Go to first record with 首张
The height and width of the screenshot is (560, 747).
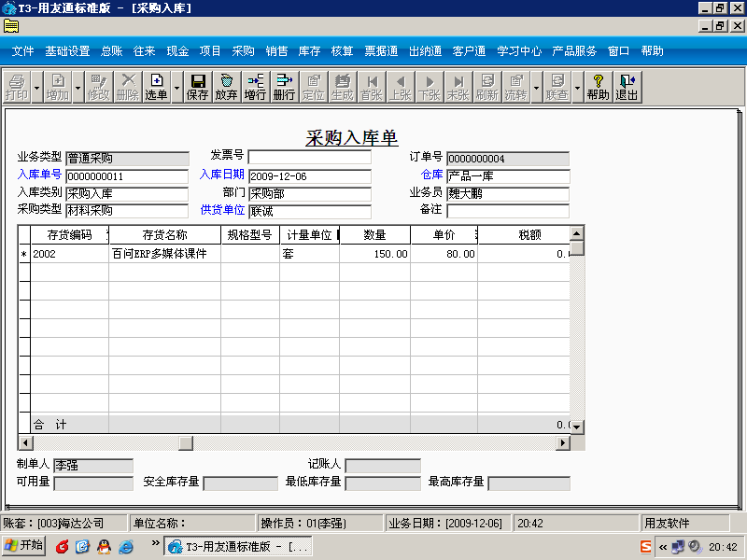pos(371,87)
